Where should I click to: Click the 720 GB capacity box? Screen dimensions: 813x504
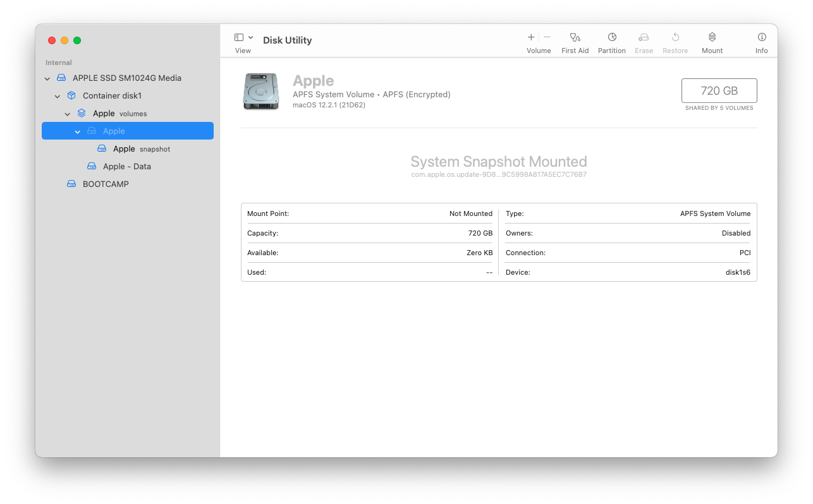pyautogui.click(x=719, y=90)
